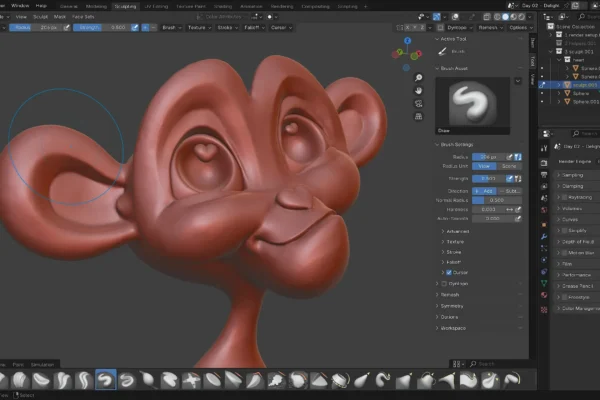Image resolution: width=600 pixels, height=400 pixels.
Task: Open the Tool properties tab icon
Action: coord(544,149)
